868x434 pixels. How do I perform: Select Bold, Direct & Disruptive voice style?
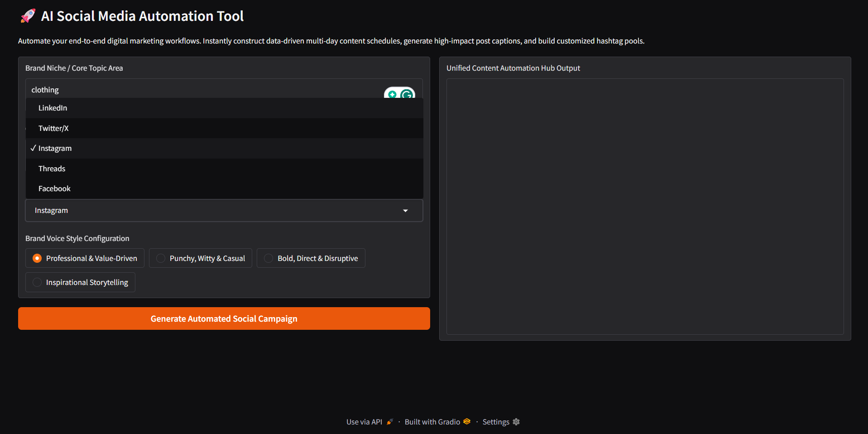point(311,258)
